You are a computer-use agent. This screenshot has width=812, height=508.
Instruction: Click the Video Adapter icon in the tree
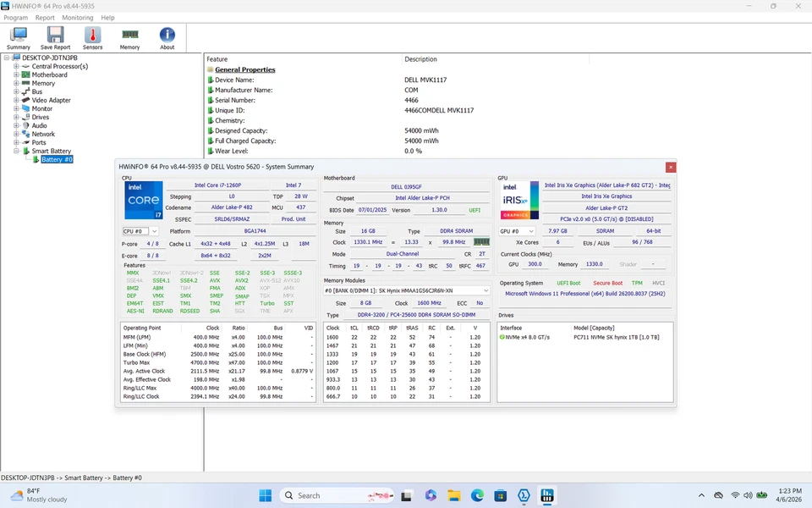coord(25,100)
